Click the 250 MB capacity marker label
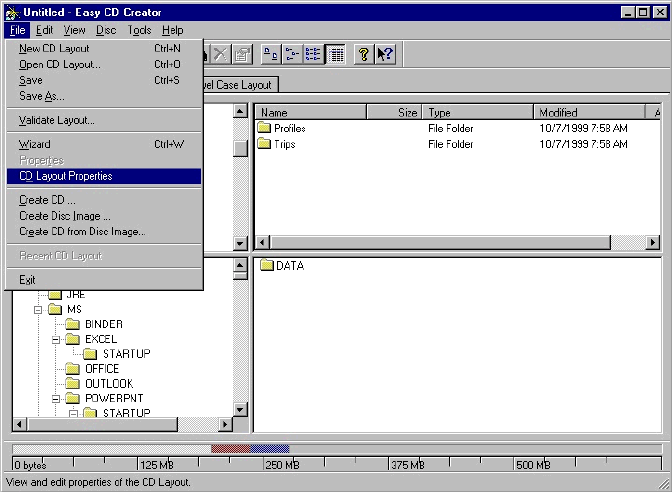 pyautogui.click(x=282, y=465)
